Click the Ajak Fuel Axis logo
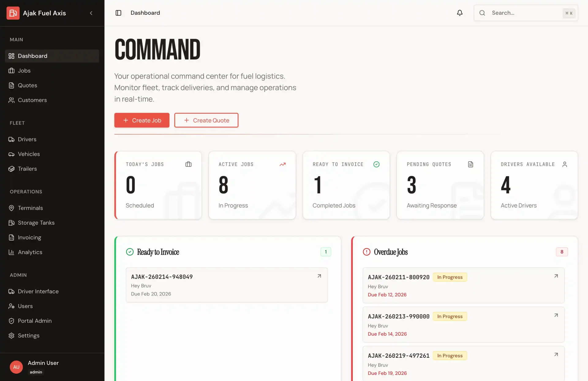588x381 pixels. (13, 13)
